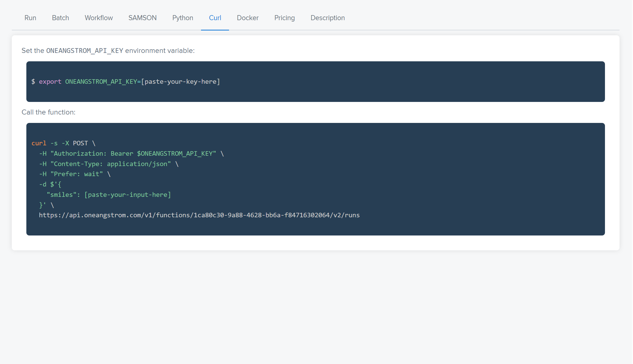Open the SAMSON tab

click(142, 18)
